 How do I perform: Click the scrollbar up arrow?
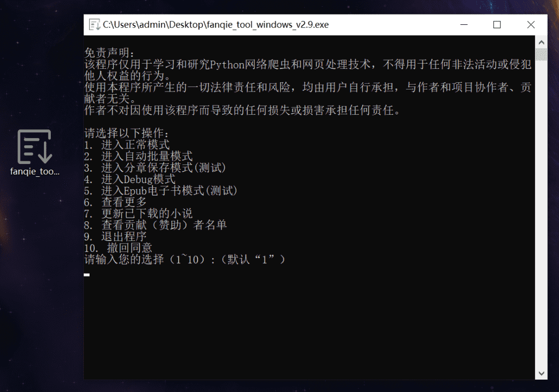[x=541, y=42]
